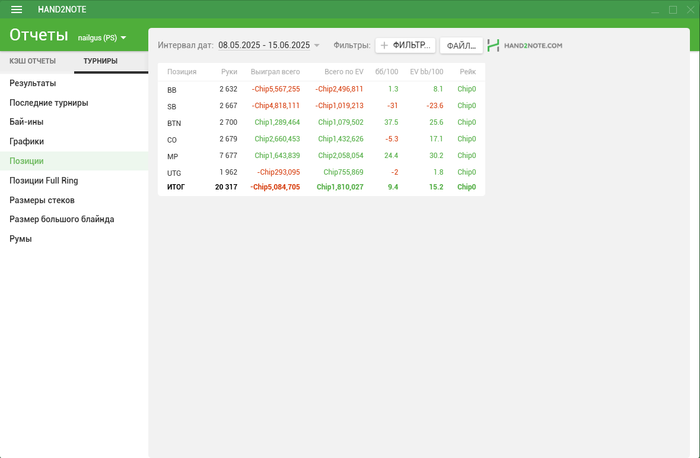Sort by the Позиция column header
This screenshot has width=700, height=458.
coord(182,72)
